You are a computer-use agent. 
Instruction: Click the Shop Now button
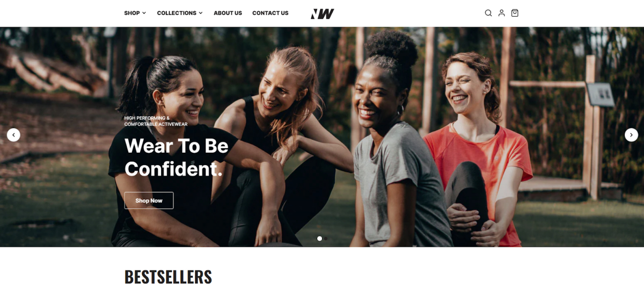149,200
